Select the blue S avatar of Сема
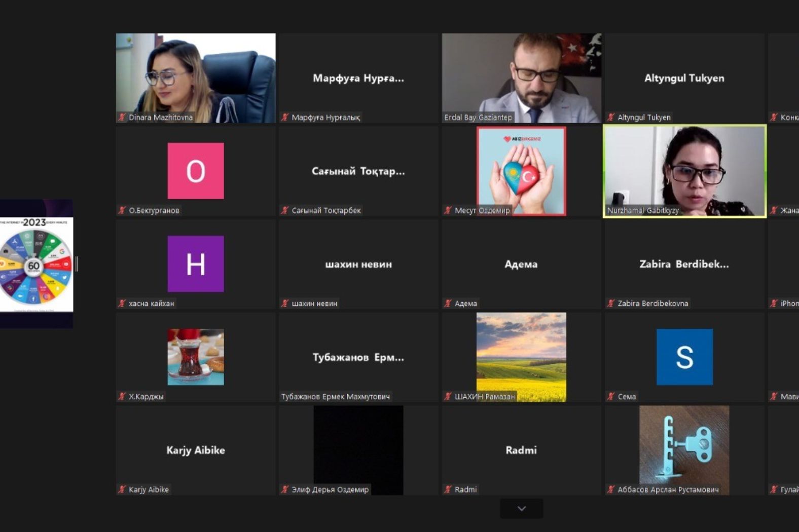 [x=684, y=357]
